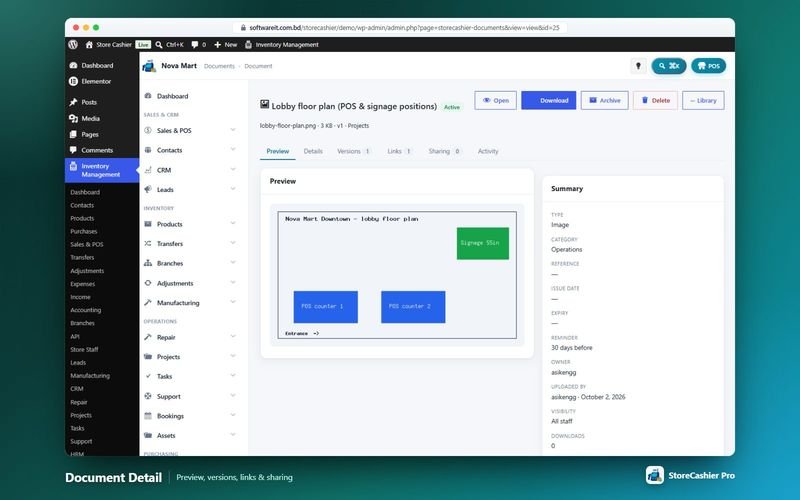This screenshot has height=500, width=800.
Task: Click the Adjustments icon in app sidebar
Action: point(148,283)
